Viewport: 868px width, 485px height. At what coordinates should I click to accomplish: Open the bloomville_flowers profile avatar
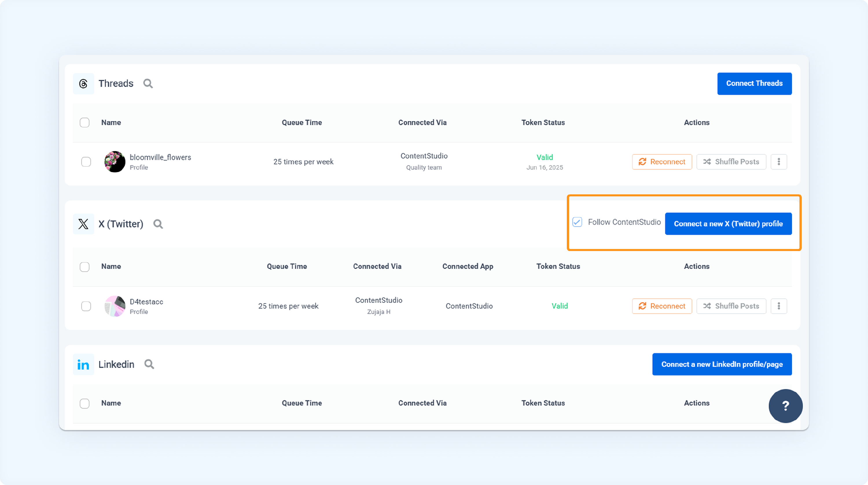[115, 162]
